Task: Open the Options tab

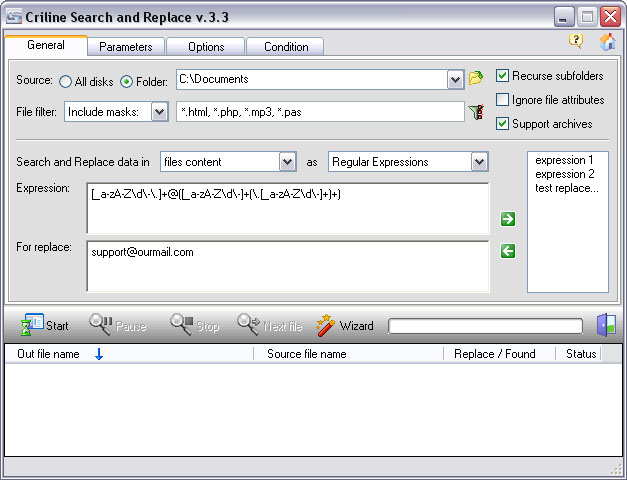Action: tap(206, 47)
